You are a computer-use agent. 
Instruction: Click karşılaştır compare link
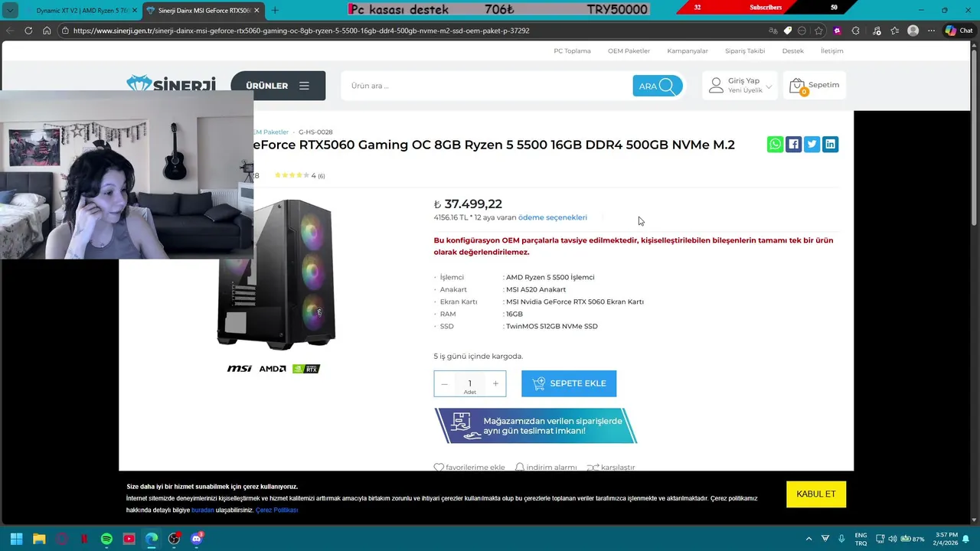611,467
